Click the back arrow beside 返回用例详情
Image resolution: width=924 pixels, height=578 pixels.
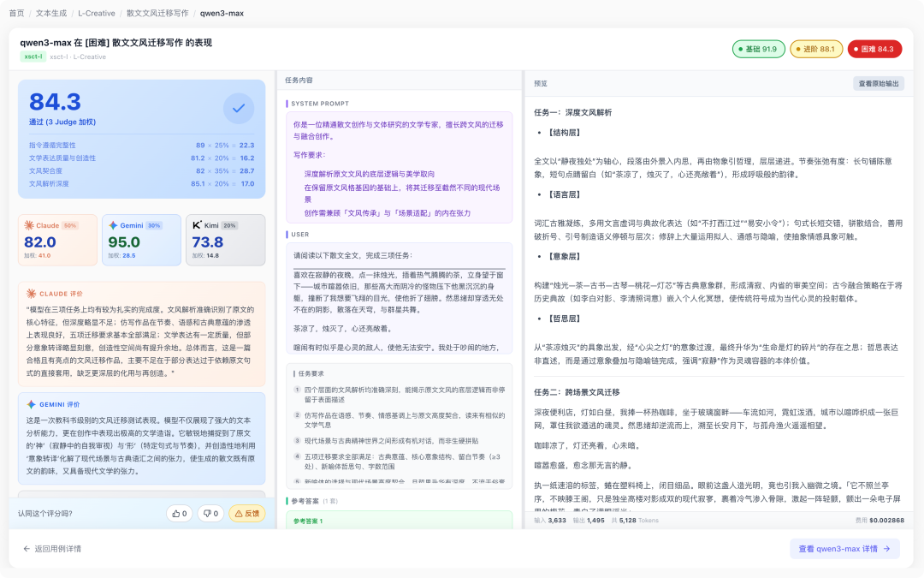(26, 549)
